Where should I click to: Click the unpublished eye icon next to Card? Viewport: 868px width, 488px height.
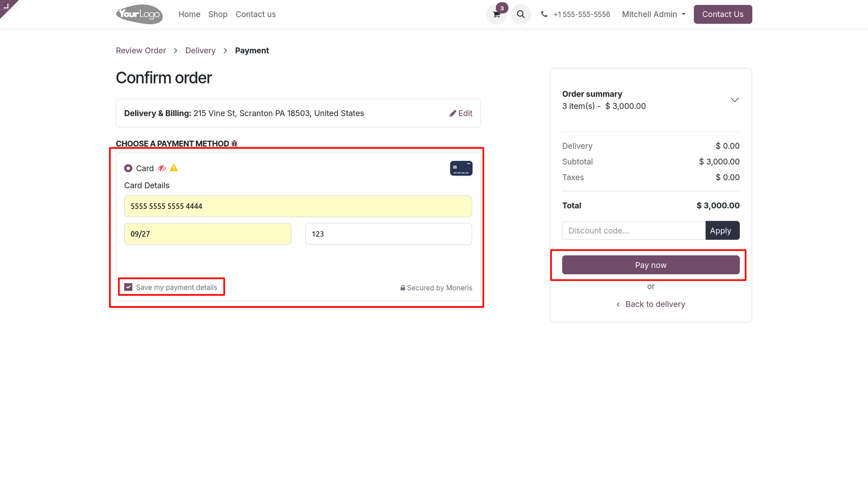point(162,168)
